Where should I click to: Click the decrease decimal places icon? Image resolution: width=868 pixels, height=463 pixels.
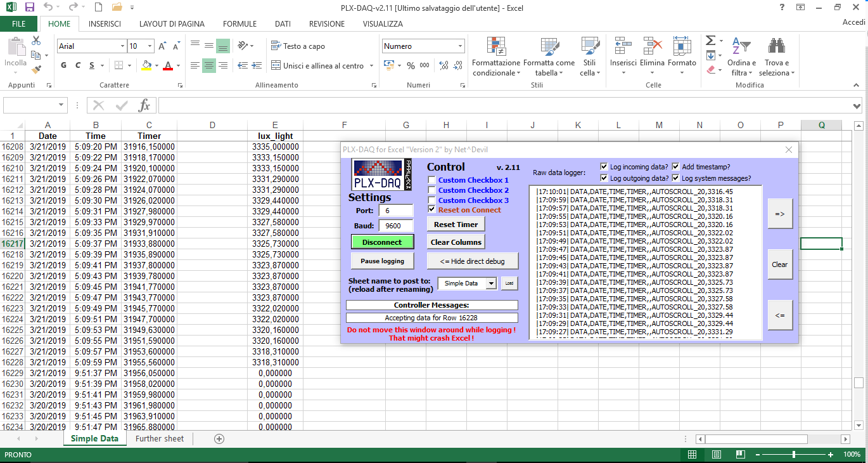(457, 65)
